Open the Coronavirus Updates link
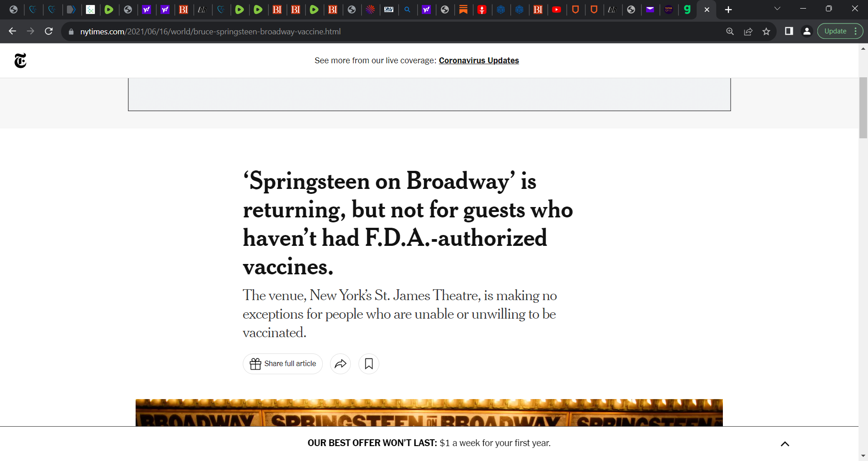 pos(479,61)
